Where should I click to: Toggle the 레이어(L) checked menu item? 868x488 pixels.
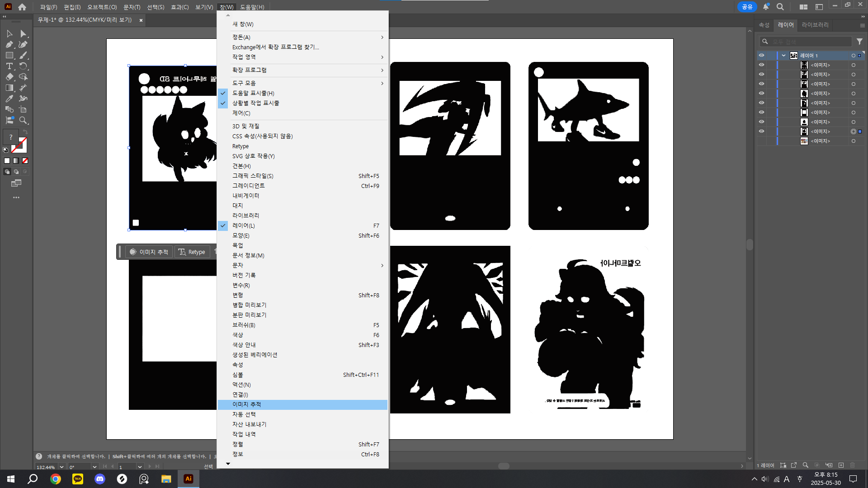coord(302,225)
